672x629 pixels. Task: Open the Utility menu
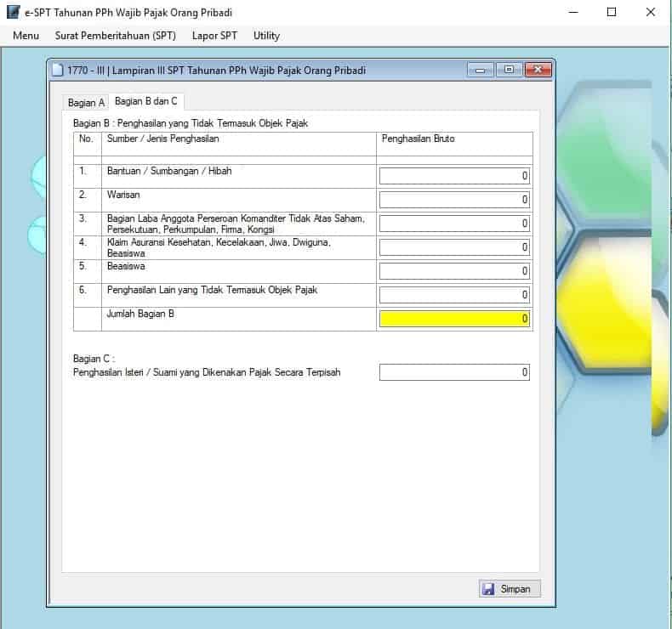tap(266, 36)
